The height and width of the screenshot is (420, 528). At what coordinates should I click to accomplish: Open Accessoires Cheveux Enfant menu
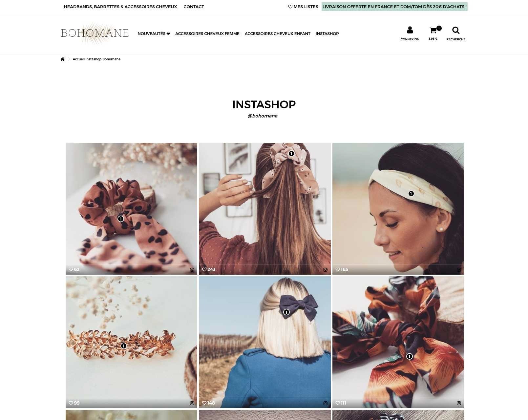click(x=278, y=33)
